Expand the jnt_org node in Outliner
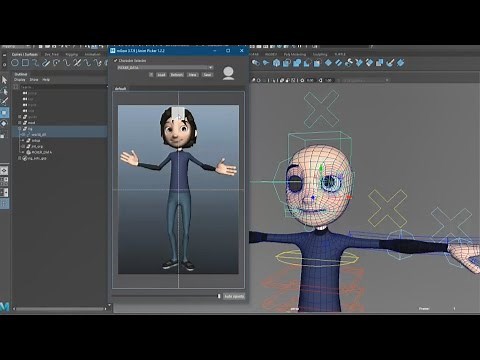This screenshot has height=360, width=480. point(23,146)
